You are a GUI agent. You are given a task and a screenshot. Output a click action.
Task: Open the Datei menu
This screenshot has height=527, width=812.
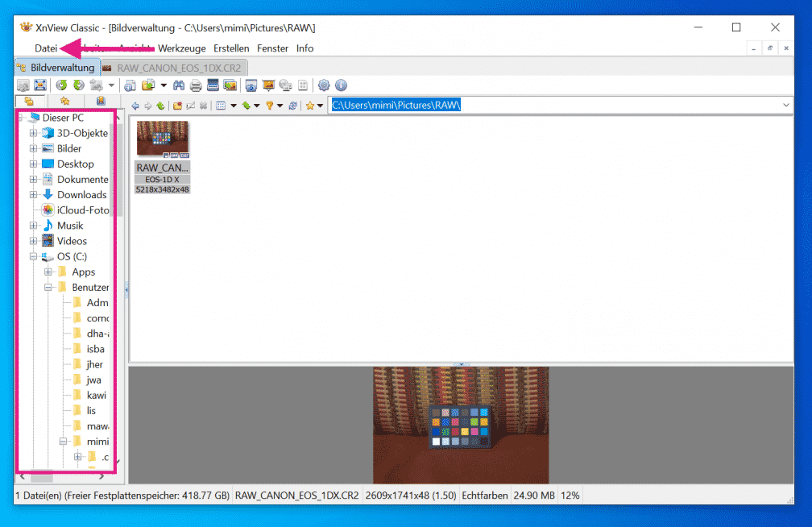point(45,48)
